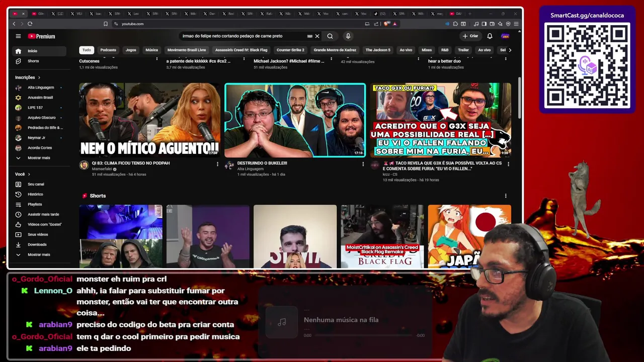The width and height of the screenshot is (644, 362).
Task: Open the Mamaefalei channel avatar
Action: pyautogui.click(x=84, y=165)
